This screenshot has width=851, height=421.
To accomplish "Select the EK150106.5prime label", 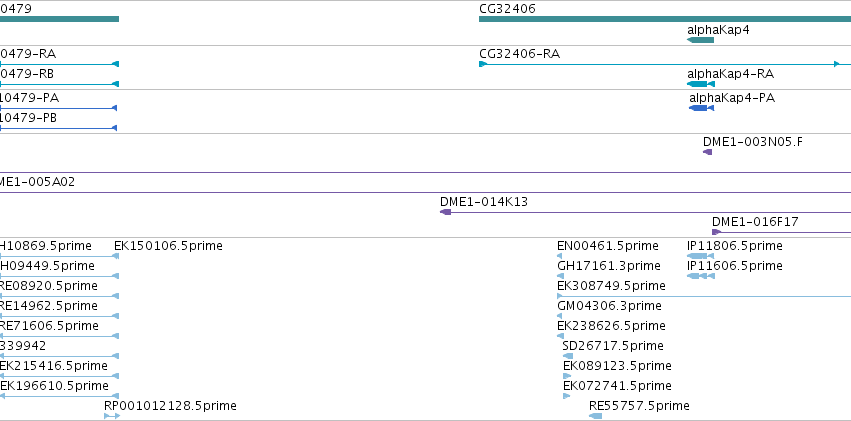I will tap(168, 246).
